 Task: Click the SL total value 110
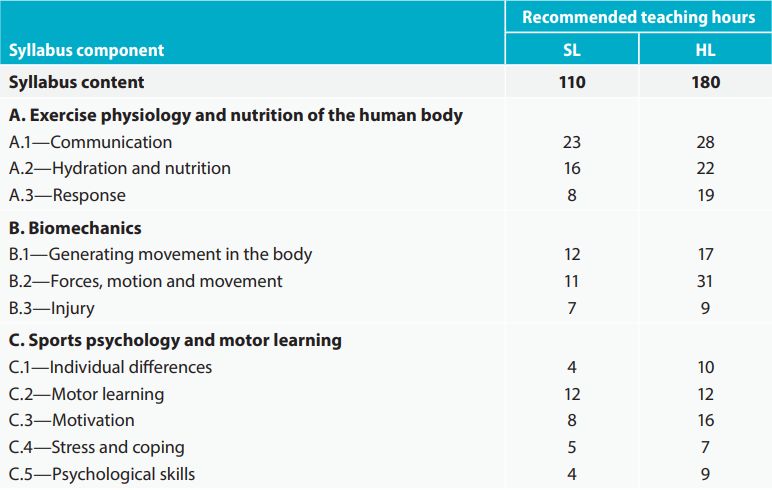[572, 82]
